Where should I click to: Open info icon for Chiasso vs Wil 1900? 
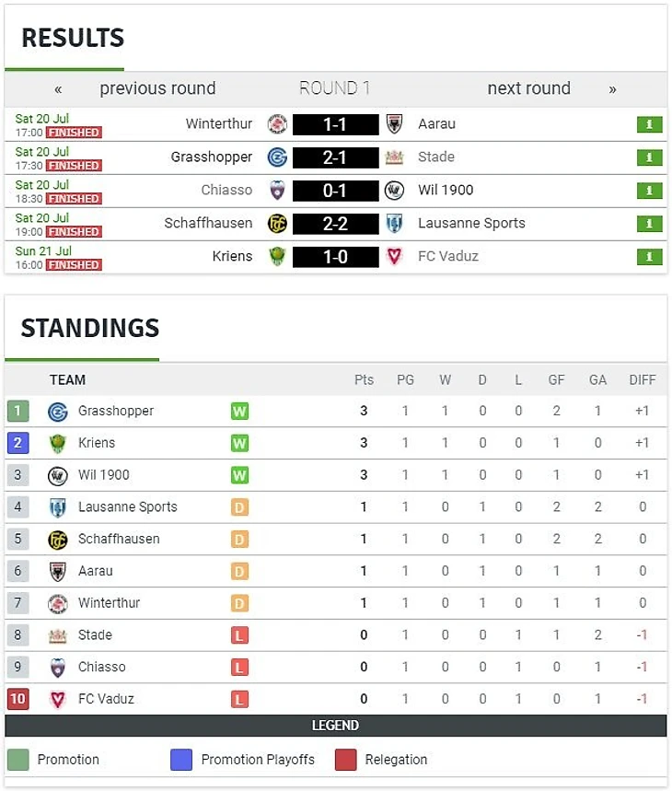(649, 191)
